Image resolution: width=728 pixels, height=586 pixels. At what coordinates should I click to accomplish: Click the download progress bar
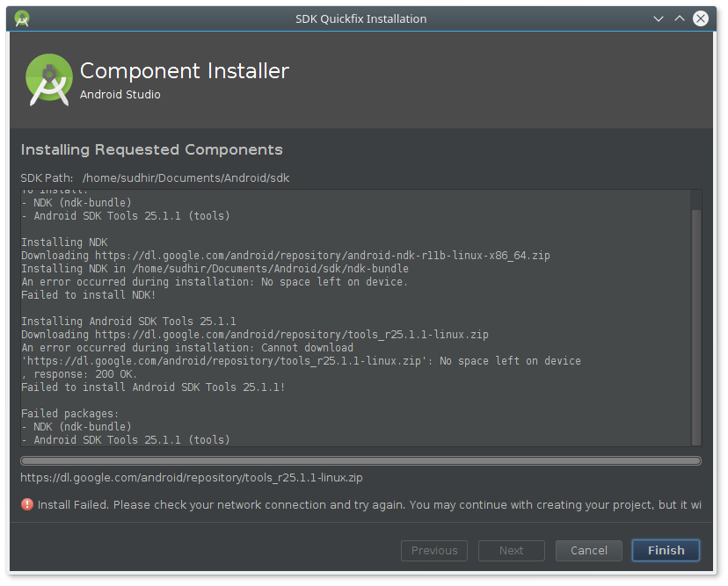point(360,460)
